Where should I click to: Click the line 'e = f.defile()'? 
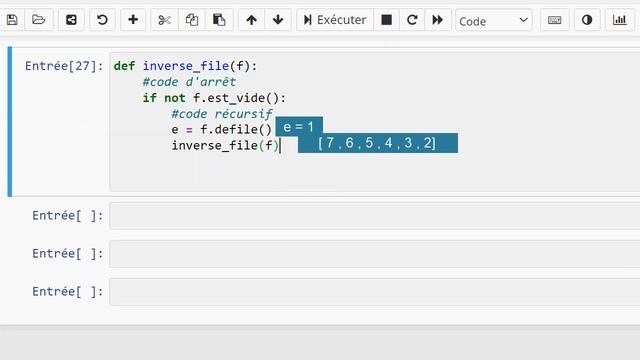(222, 130)
